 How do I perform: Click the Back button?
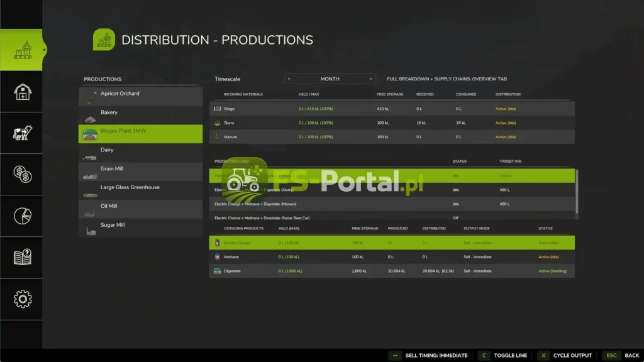click(x=631, y=356)
